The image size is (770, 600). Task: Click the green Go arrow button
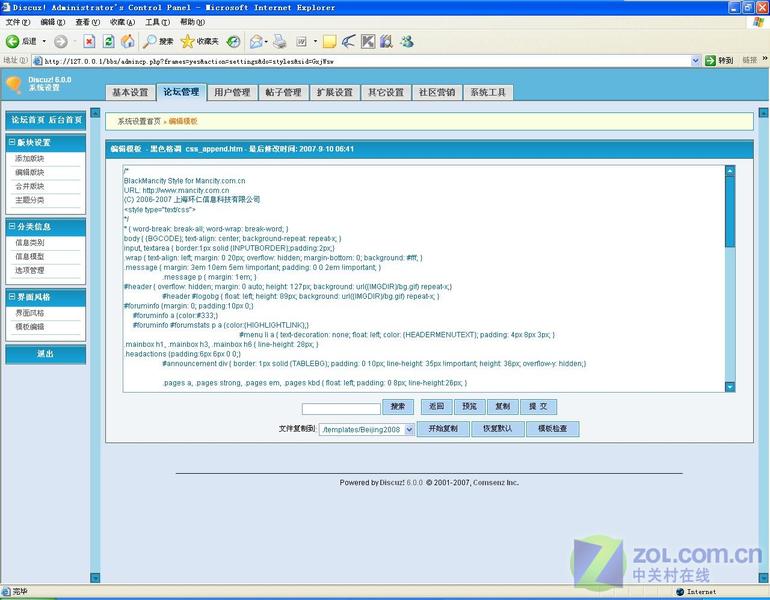(x=710, y=60)
